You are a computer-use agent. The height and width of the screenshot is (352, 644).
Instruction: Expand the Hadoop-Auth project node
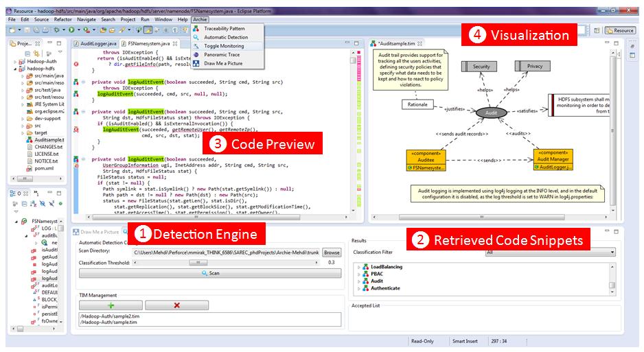16,62
